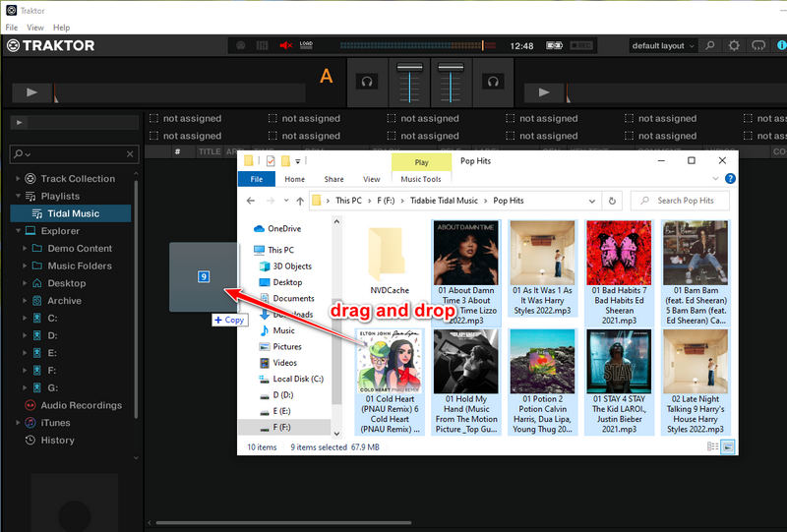Click the blue info icon in Traktor header
The width and height of the screenshot is (787, 532).
click(781, 45)
